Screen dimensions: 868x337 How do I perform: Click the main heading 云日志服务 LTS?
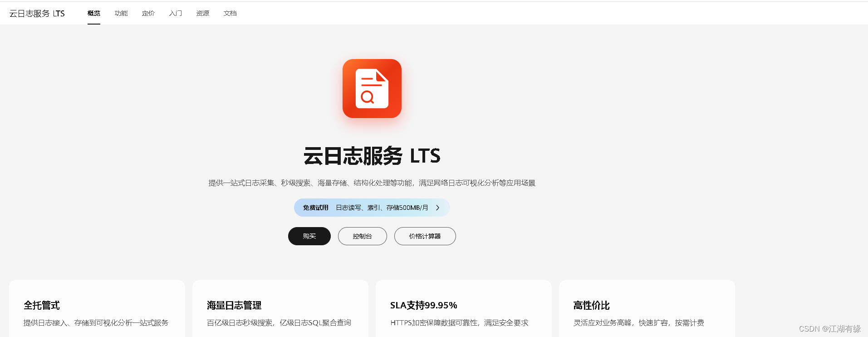tap(372, 156)
